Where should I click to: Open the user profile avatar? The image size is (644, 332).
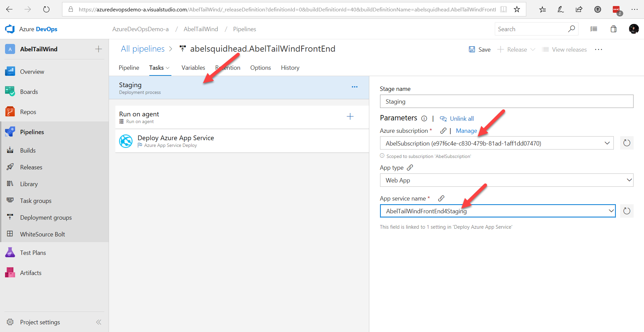634,29
